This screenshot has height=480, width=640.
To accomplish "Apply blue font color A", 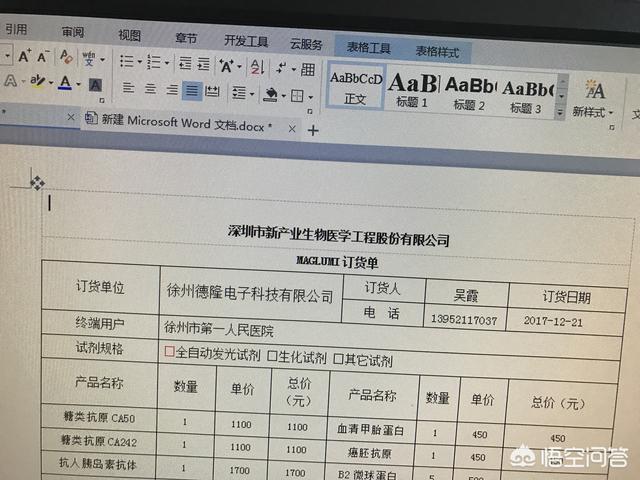I will [x=65, y=83].
